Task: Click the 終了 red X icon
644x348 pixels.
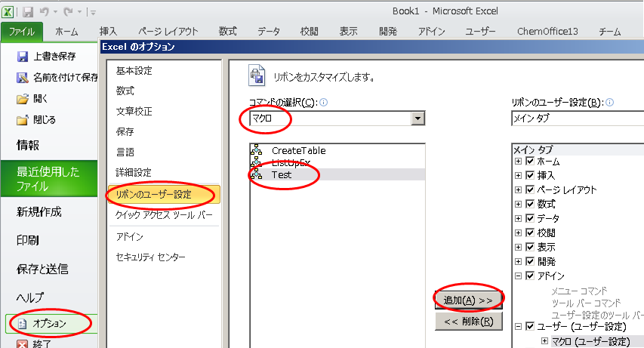Action: pos(22,344)
